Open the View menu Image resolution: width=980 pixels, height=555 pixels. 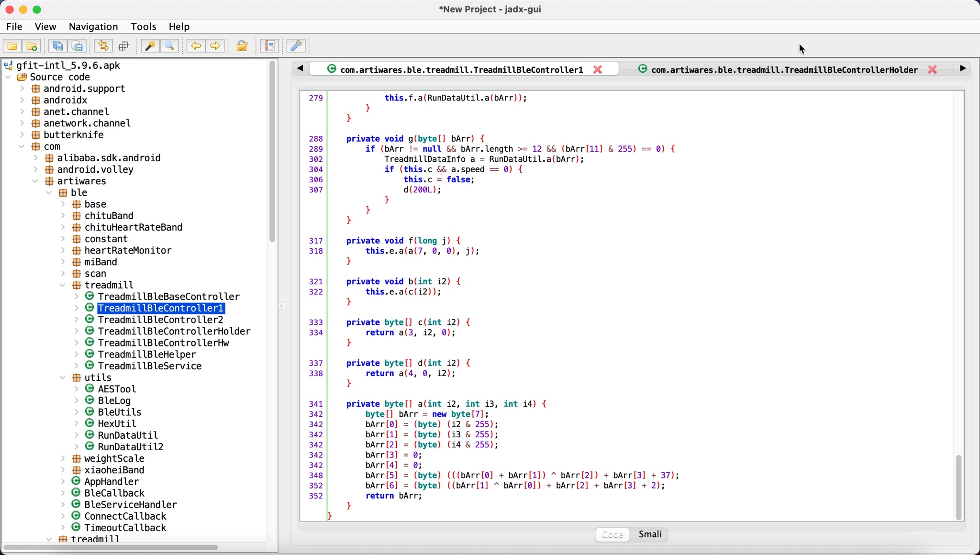(45, 27)
